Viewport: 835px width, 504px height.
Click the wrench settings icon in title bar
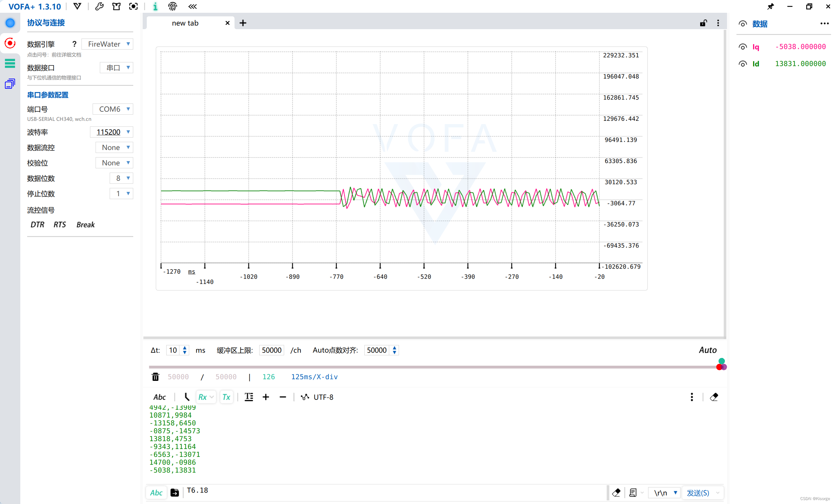pyautogui.click(x=99, y=7)
